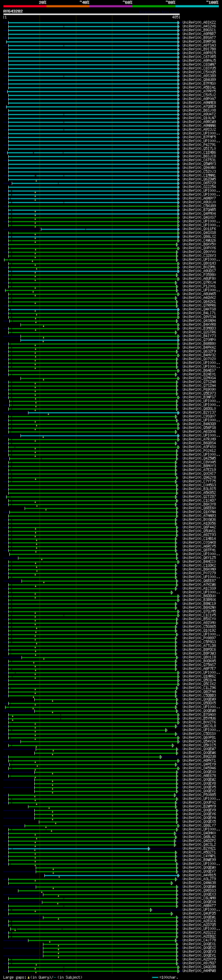Screen dimensions: 222x980
Task: Click the cyan ~100% legend color segment
Action: pyautogui.click(x=197, y=6)
